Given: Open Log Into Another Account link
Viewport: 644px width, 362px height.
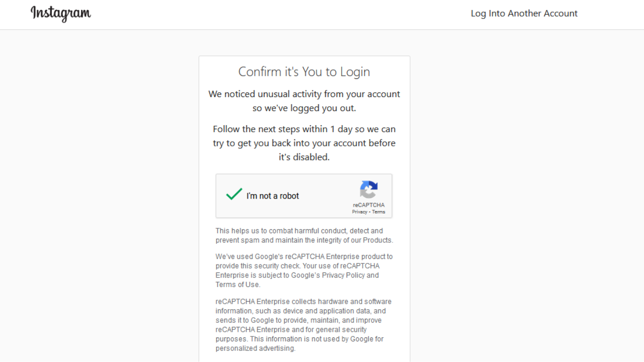Looking at the screenshot, I should (524, 14).
